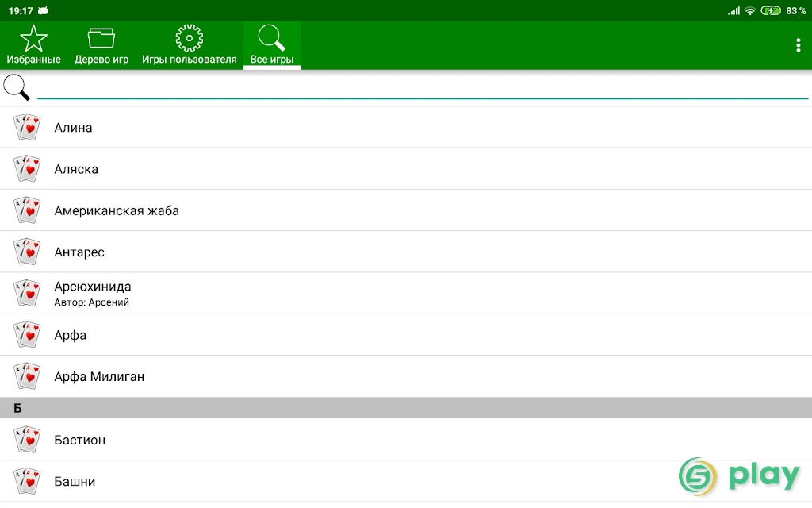The image size is (812, 508).
Task: Select the Все игры magnifier tab
Action: pyautogui.click(x=272, y=45)
